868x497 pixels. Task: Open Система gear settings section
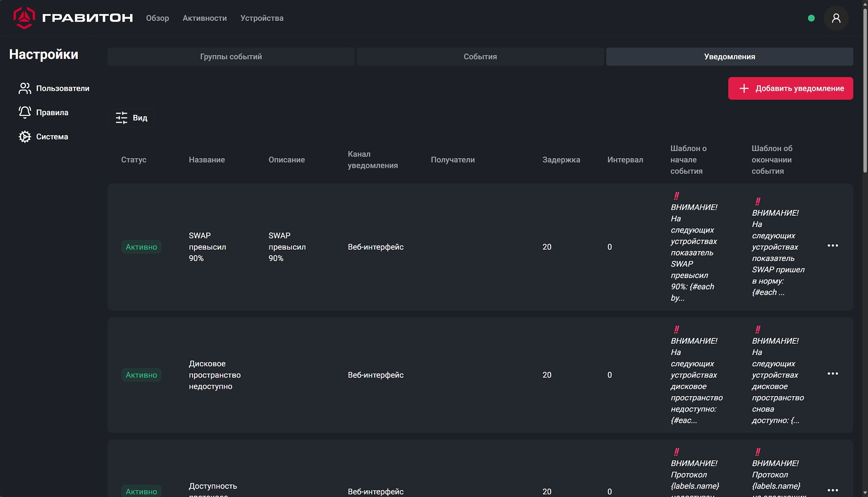coord(43,137)
